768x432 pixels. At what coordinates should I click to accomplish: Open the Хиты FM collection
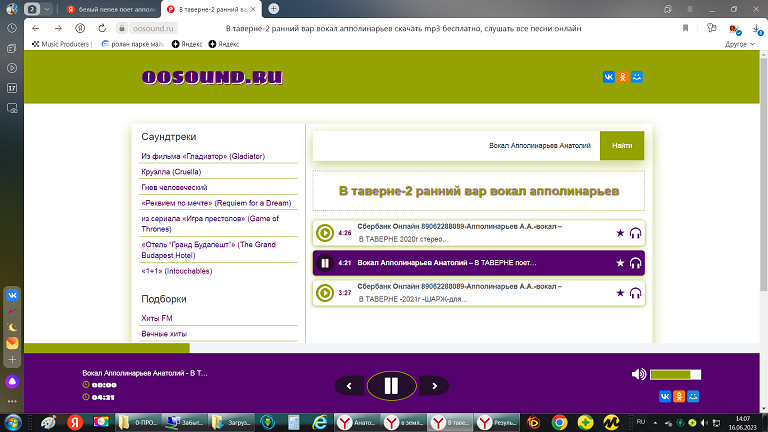tap(157, 318)
